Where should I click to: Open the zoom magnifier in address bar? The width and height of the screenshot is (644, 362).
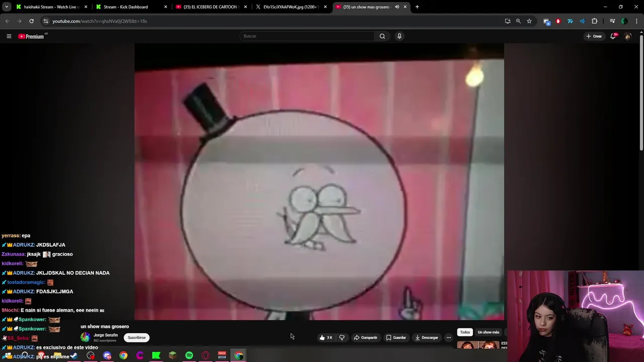coord(518,21)
